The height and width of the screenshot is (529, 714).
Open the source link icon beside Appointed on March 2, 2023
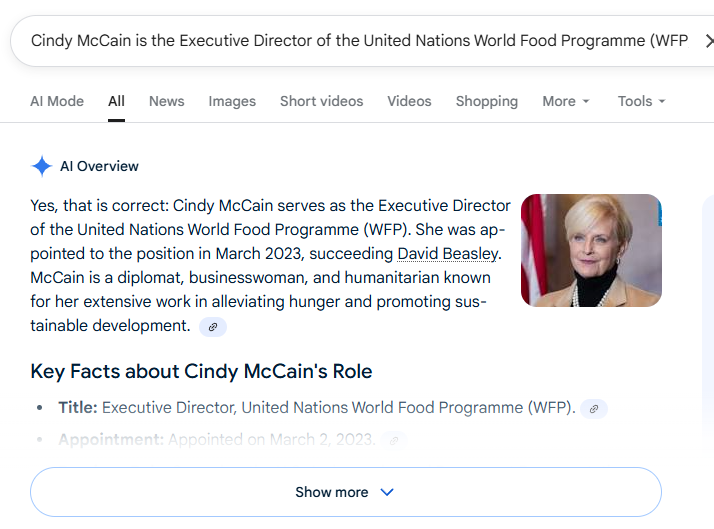click(394, 440)
